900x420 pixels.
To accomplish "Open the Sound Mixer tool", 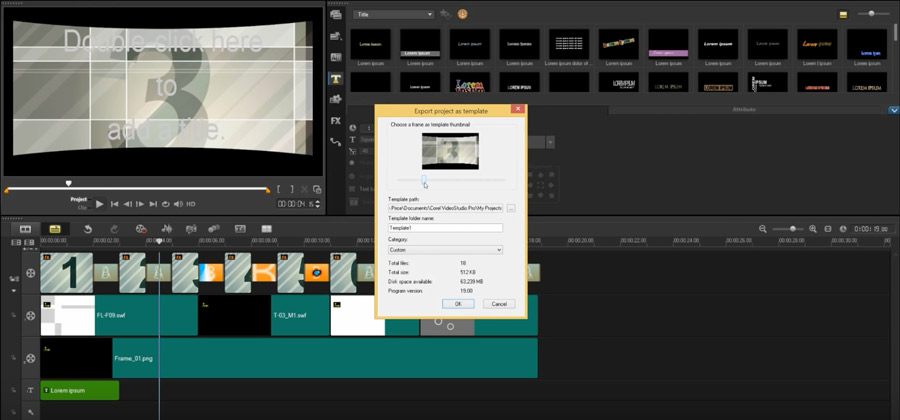I will click(165, 229).
